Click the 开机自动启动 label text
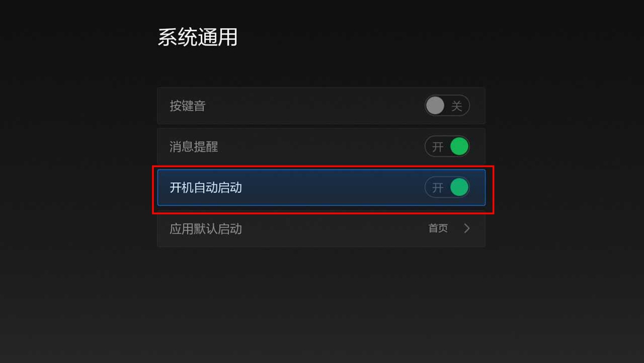Screen dimensions: 644x363 pos(206,188)
